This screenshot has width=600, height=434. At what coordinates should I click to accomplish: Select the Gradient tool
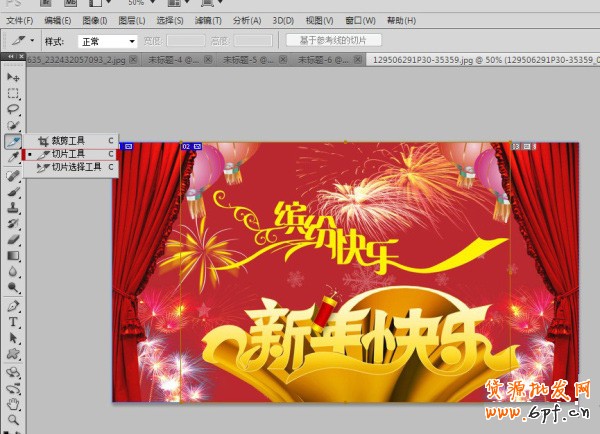pyautogui.click(x=14, y=256)
